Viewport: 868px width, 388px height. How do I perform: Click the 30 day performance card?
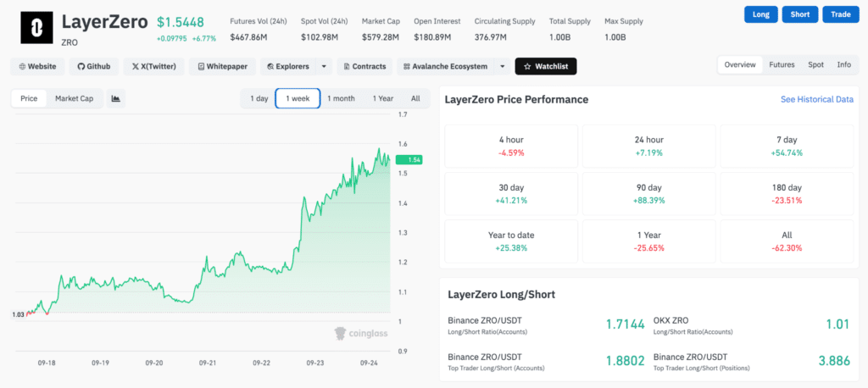[511, 194]
